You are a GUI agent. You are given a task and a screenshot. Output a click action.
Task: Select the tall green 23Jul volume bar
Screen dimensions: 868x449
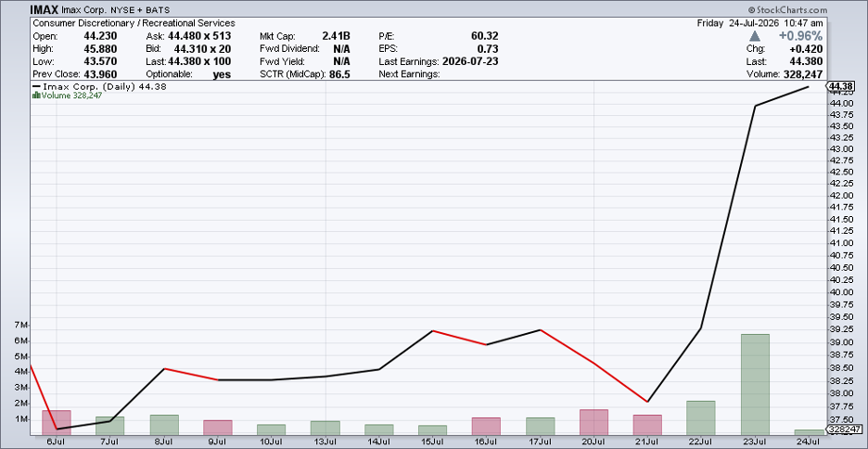755,385
